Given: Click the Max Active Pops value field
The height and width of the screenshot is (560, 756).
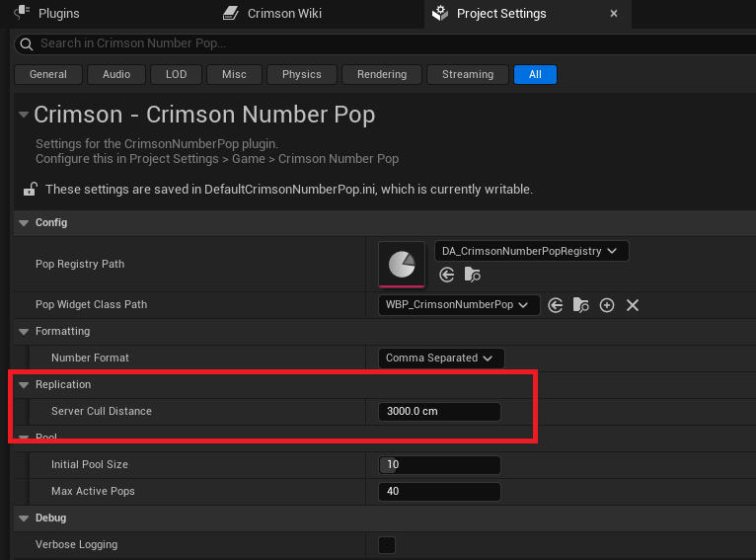Looking at the screenshot, I should tap(439, 492).
